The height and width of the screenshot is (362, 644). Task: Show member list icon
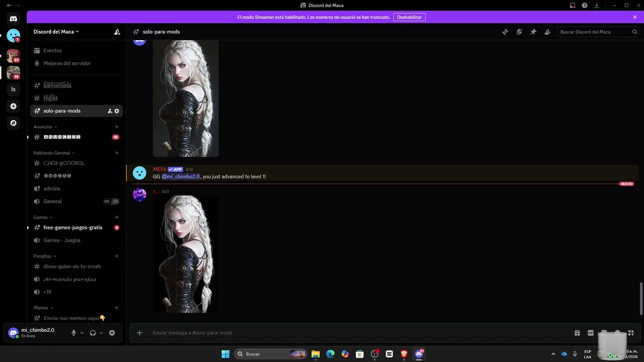tap(547, 32)
